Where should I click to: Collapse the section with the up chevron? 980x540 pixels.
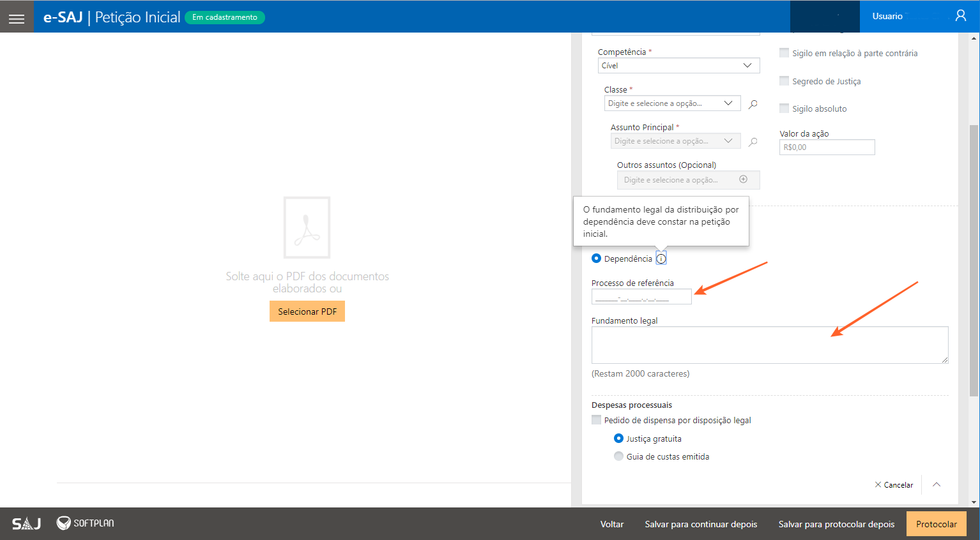pyautogui.click(x=937, y=484)
